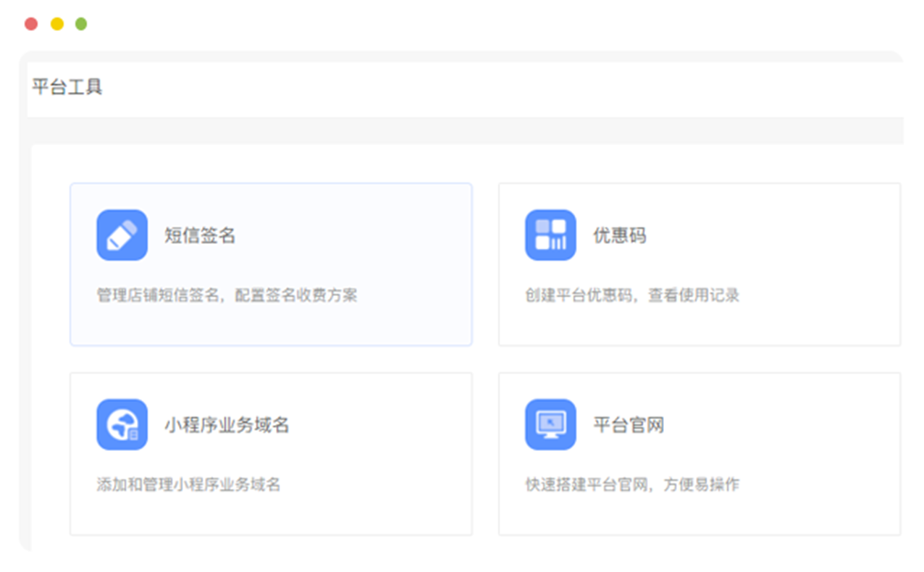Click the monitor icon for 平台官网
The image size is (924, 572).
pyautogui.click(x=550, y=425)
